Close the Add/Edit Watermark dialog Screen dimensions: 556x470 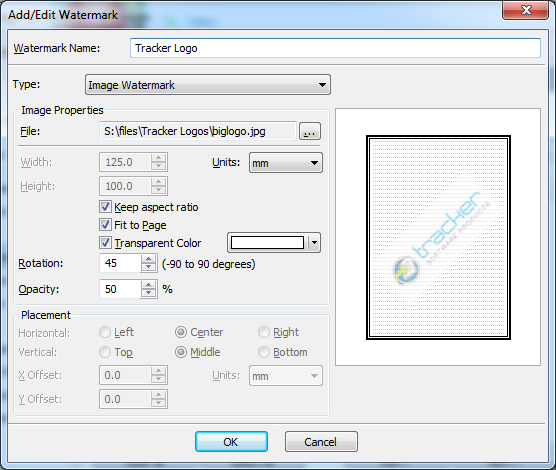coord(526,10)
